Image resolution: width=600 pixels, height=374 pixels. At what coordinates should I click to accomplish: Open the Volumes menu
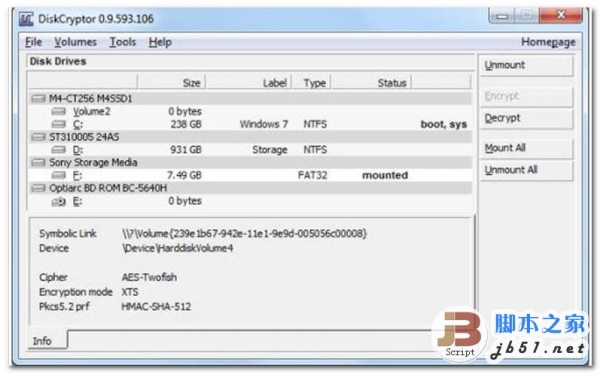tap(75, 42)
